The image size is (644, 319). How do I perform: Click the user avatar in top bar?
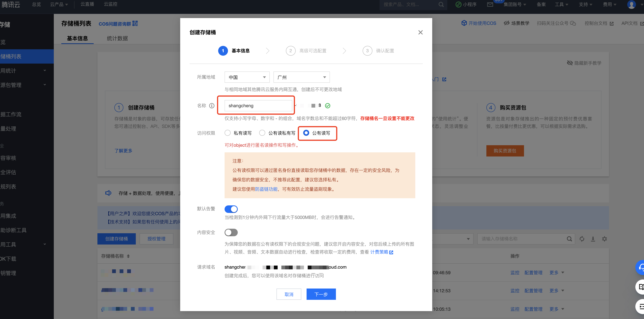tap(631, 5)
